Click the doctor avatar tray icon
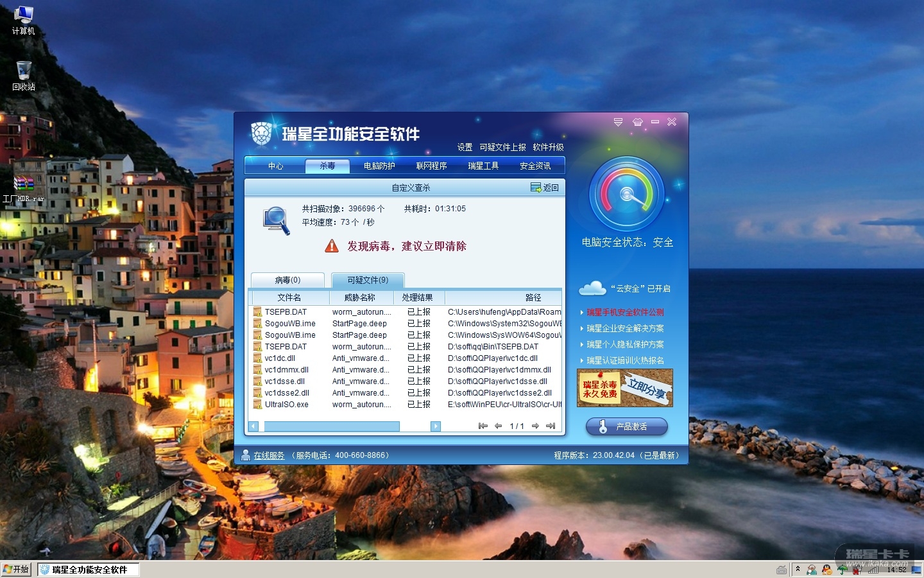Screen dimensions: 924x578 coord(812,570)
